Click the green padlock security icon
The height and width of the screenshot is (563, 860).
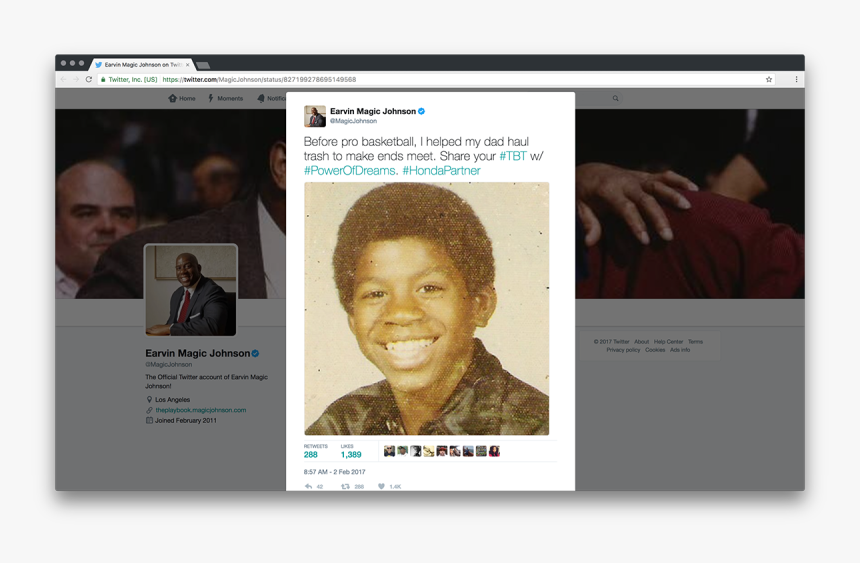(x=103, y=80)
